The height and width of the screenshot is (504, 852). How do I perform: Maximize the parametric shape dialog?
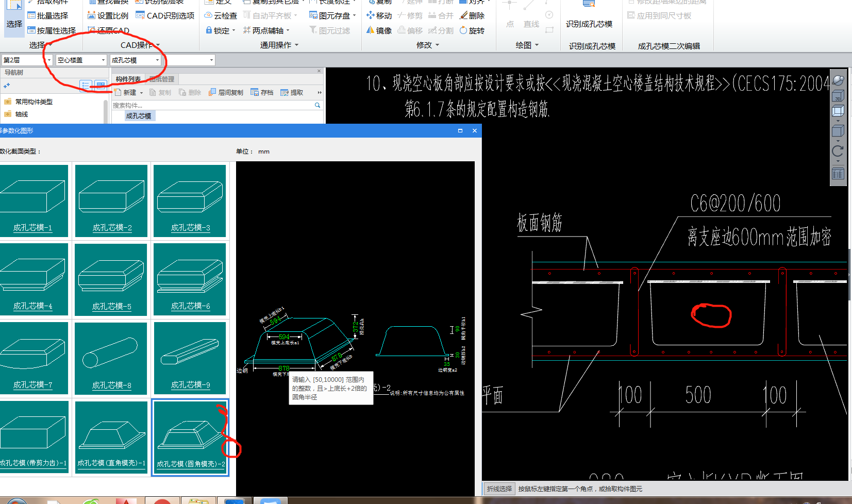coord(460,131)
